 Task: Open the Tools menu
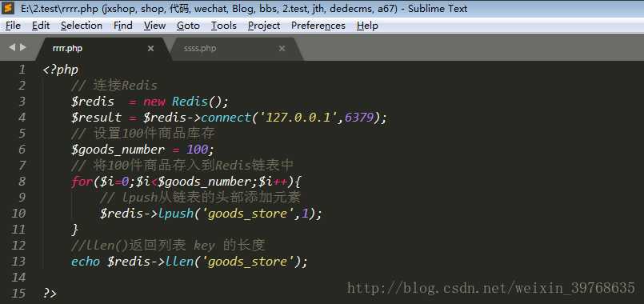223,26
